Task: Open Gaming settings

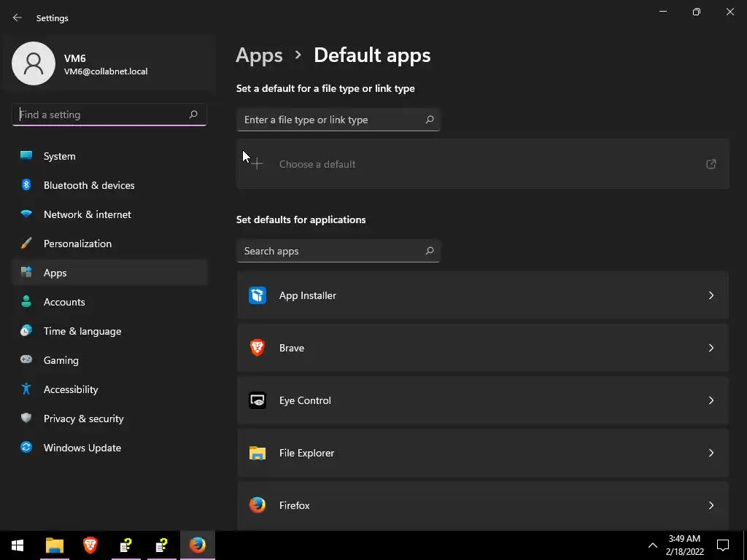Action: tap(110, 360)
